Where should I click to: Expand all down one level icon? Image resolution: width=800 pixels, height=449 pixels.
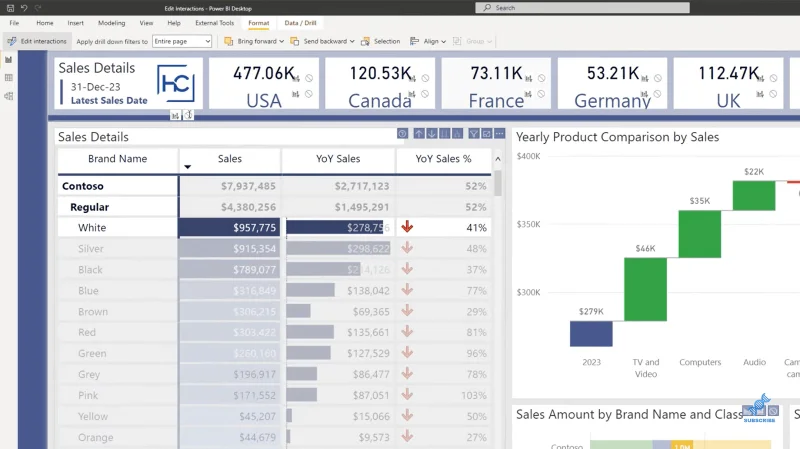[457, 134]
